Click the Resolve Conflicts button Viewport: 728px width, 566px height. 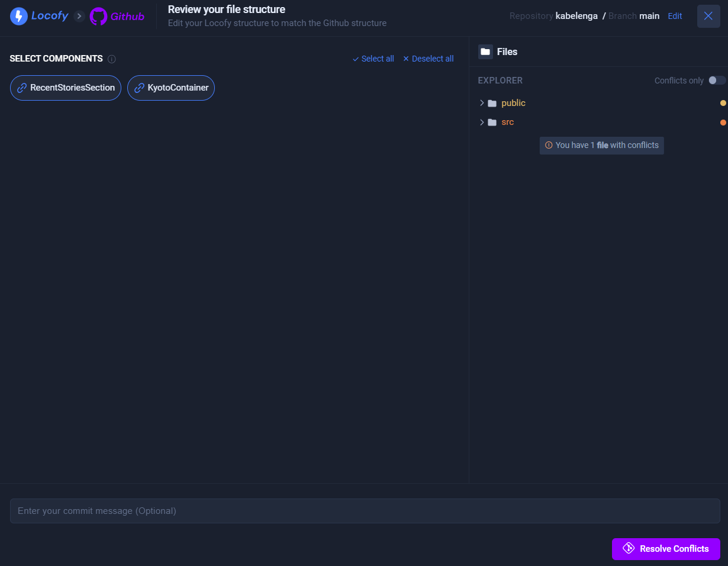point(666,549)
